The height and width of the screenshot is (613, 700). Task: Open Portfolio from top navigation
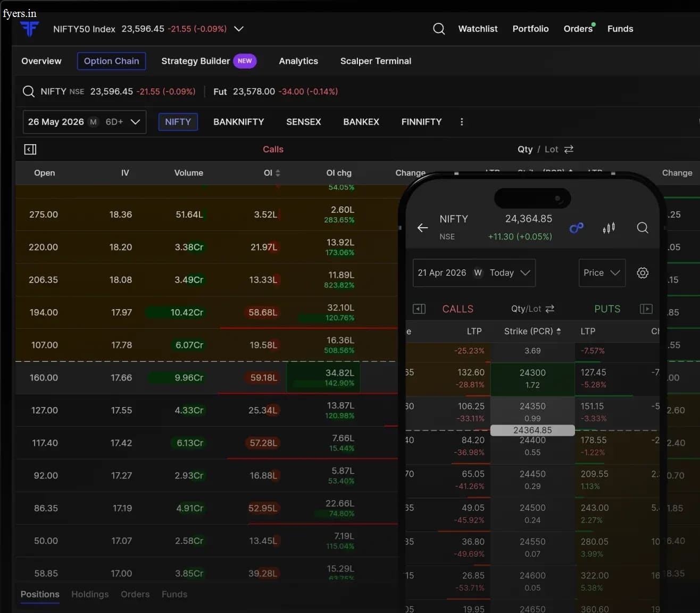[x=530, y=29]
